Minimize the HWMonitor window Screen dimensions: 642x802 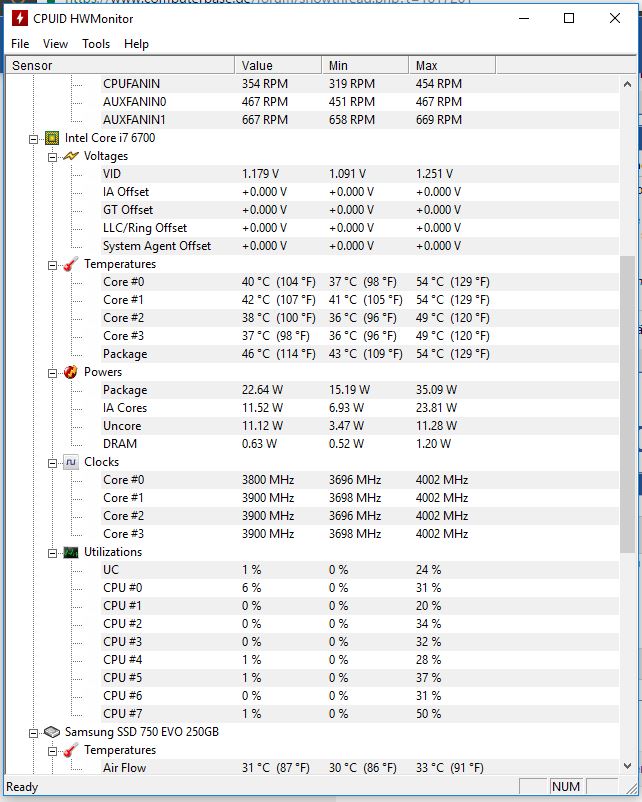(x=524, y=18)
